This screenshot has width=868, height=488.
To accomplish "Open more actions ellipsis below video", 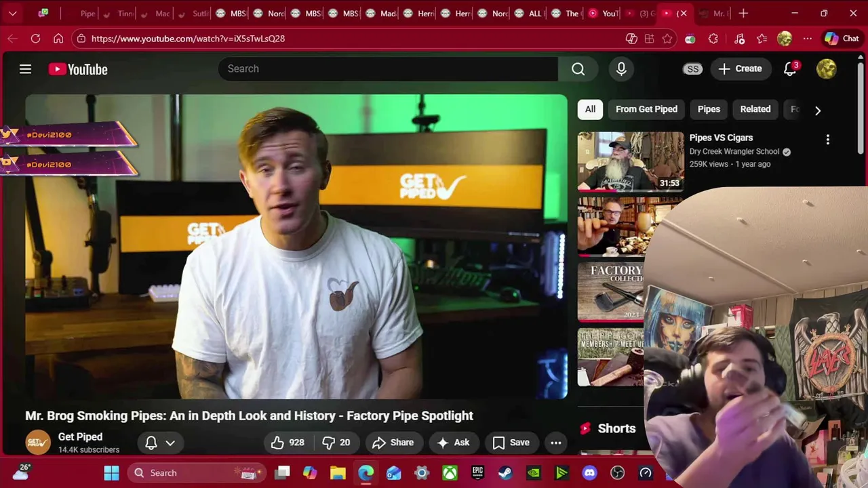I will [x=555, y=443].
